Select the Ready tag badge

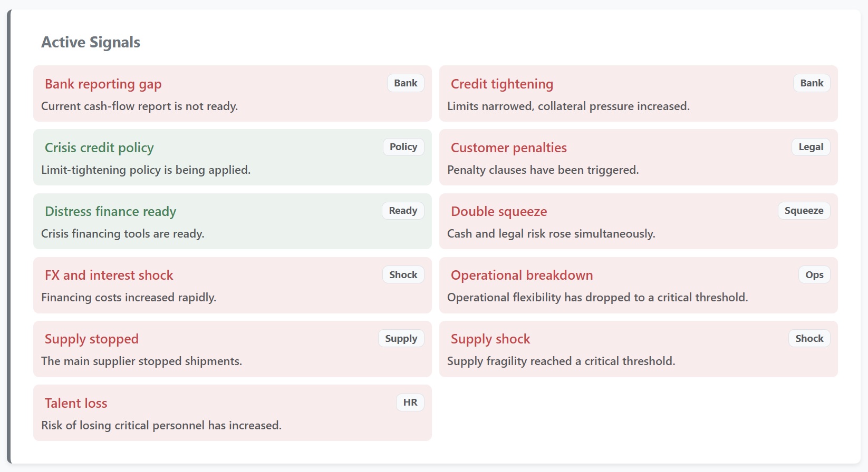point(403,211)
